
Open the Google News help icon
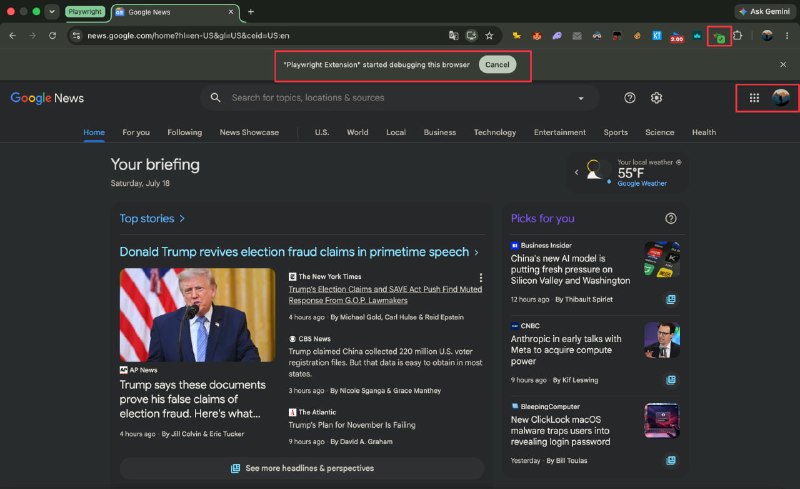pyautogui.click(x=630, y=98)
